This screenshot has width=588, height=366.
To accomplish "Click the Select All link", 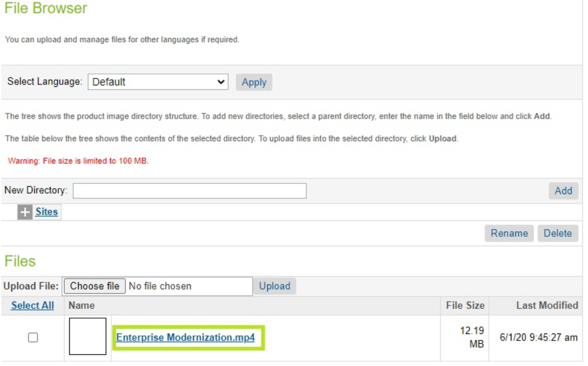I will (x=32, y=306).
